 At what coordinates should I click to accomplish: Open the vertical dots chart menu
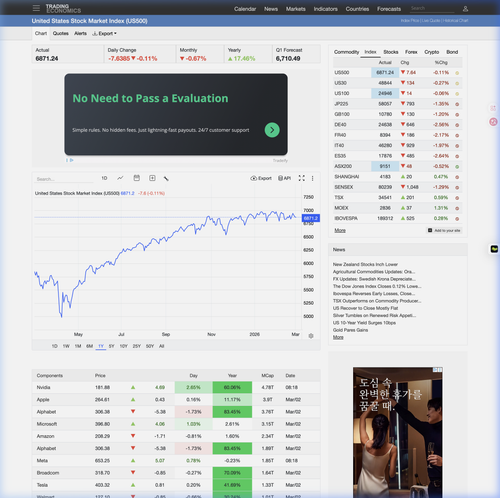313,178
